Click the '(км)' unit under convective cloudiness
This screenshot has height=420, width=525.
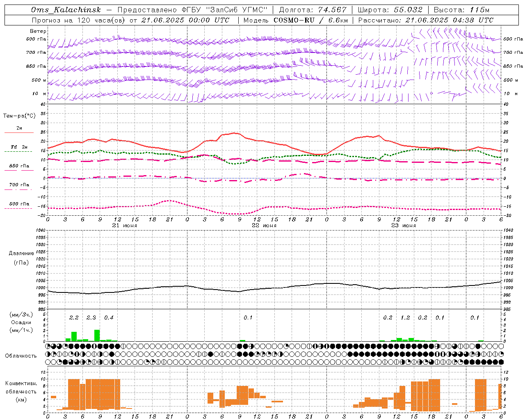[21, 399]
